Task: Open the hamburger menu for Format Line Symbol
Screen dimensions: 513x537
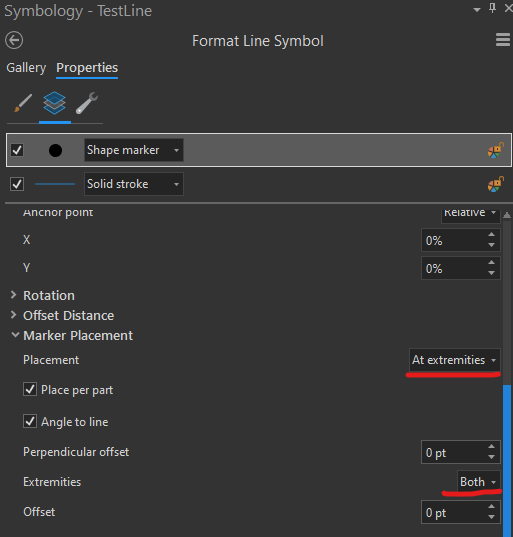Action: click(503, 40)
